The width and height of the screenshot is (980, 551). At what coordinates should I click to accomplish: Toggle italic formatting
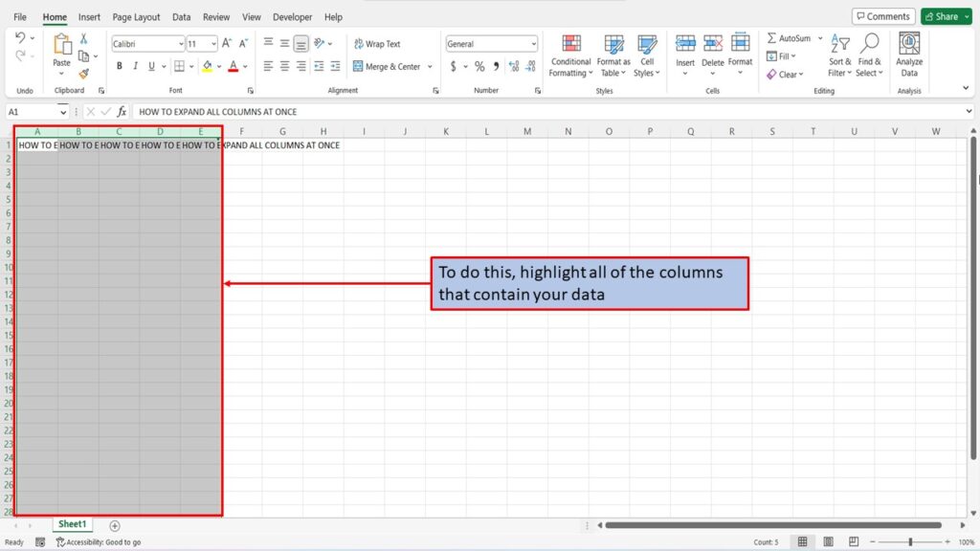(136, 66)
